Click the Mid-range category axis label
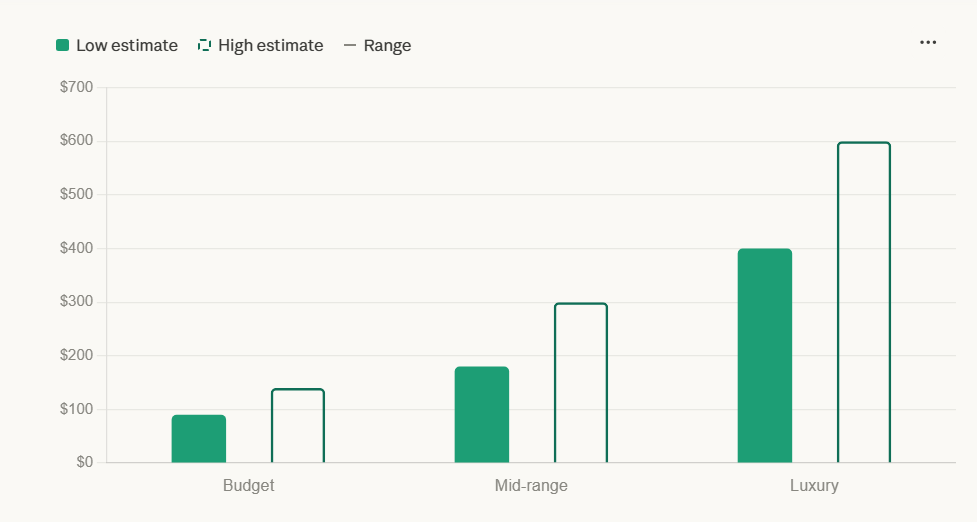977x522 pixels. pyautogui.click(x=531, y=485)
